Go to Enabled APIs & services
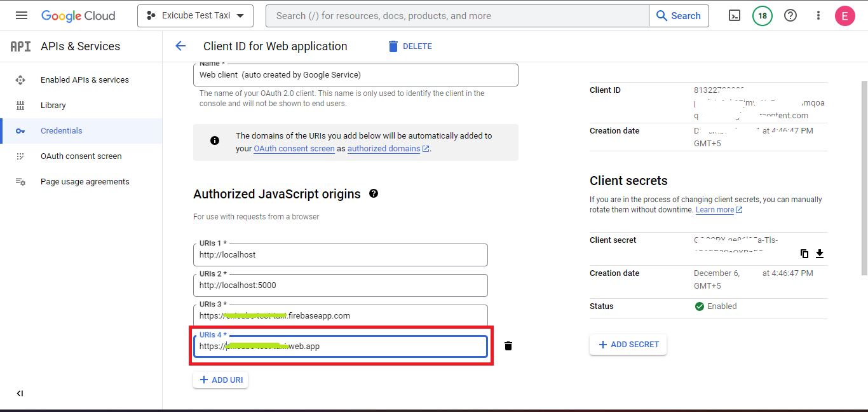 [85, 80]
